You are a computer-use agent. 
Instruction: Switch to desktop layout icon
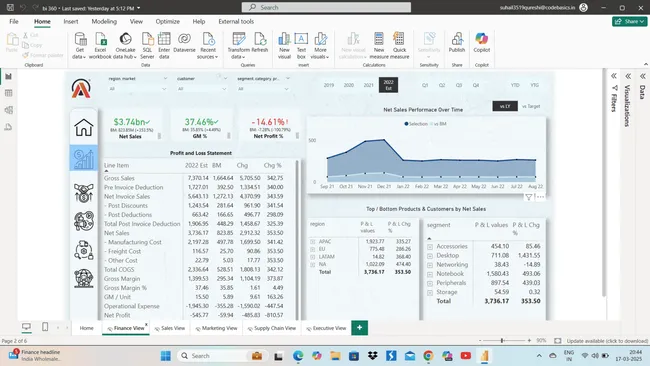pos(26,327)
